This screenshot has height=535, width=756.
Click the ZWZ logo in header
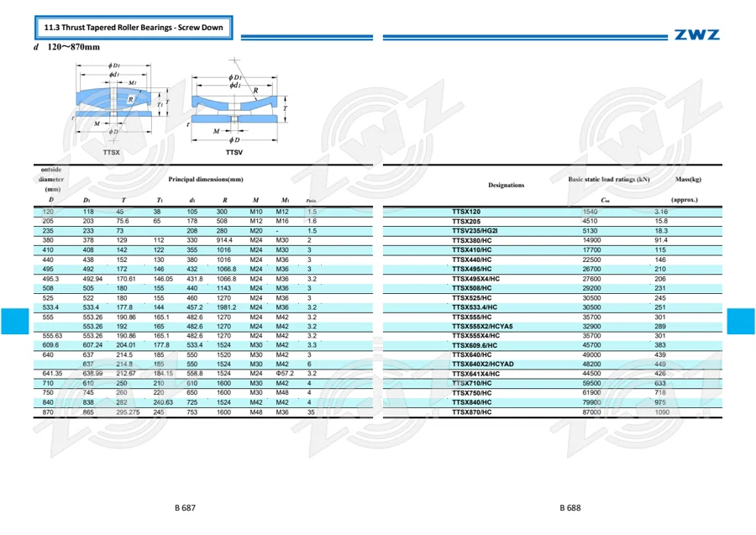tap(696, 34)
